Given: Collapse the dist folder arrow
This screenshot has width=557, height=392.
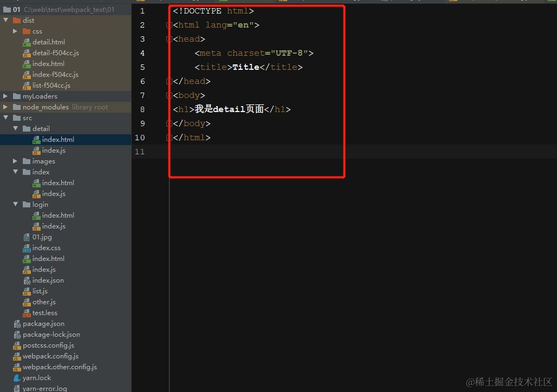Looking at the screenshot, I should pos(5,20).
